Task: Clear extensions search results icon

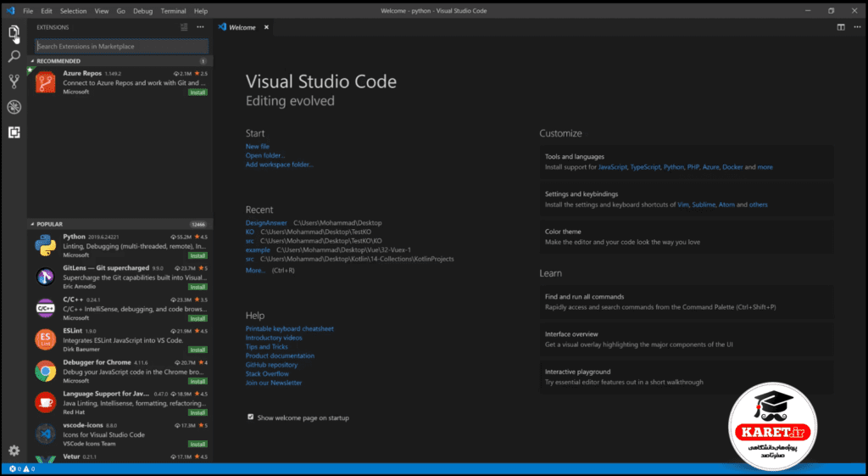Action: click(x=184, y=27)
